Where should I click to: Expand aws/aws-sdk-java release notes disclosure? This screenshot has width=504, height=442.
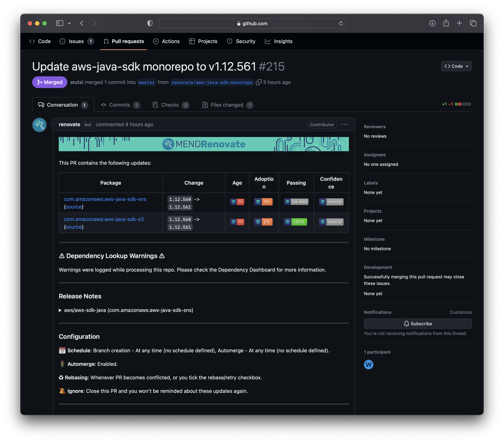[60, 310]
